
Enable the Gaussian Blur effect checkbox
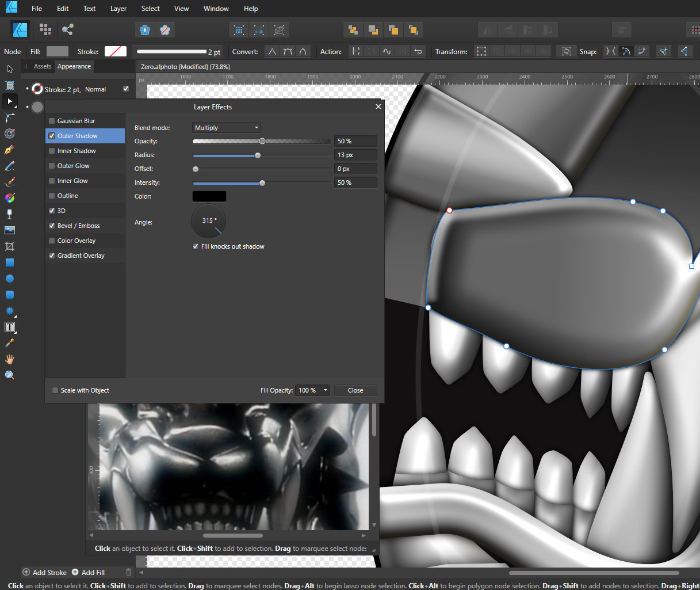click(52, 121)
